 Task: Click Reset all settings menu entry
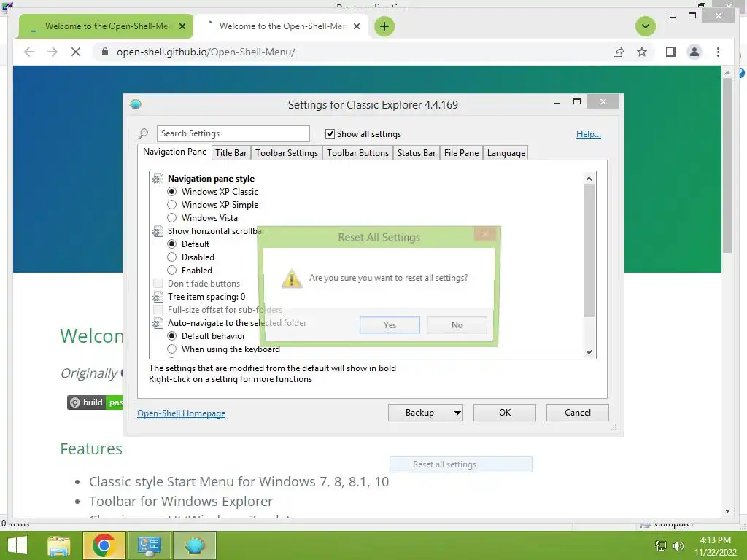point(461,464)
